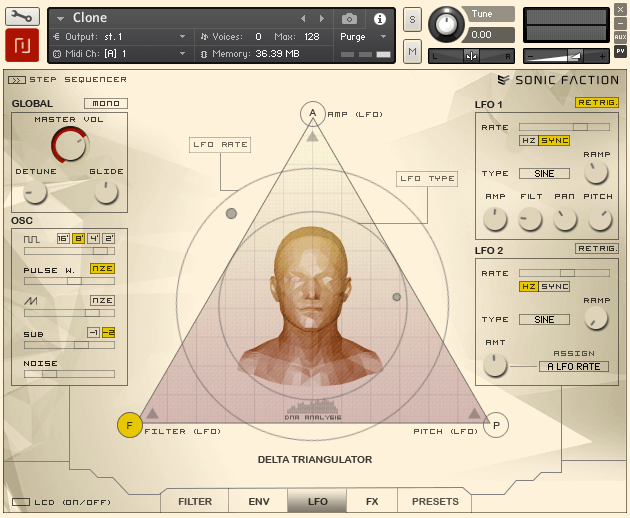This screenshot has height=518, width=630.
Task: Expand Step Sequencer with the arrows icon
Action: click(16, 80)
